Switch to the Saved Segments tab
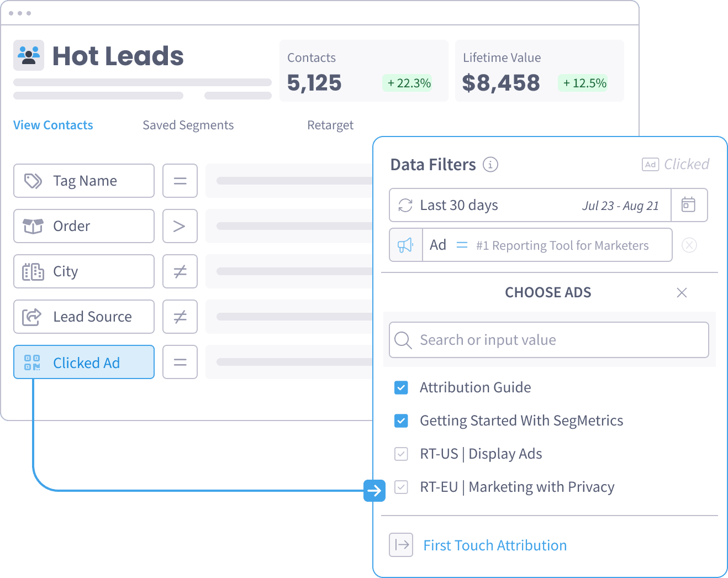 coord(188,125)
